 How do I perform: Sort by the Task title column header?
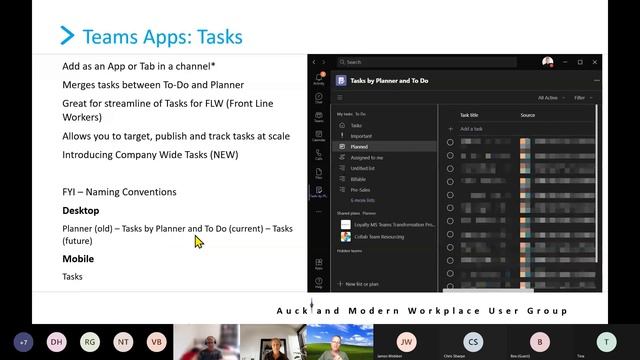(469, 115)
